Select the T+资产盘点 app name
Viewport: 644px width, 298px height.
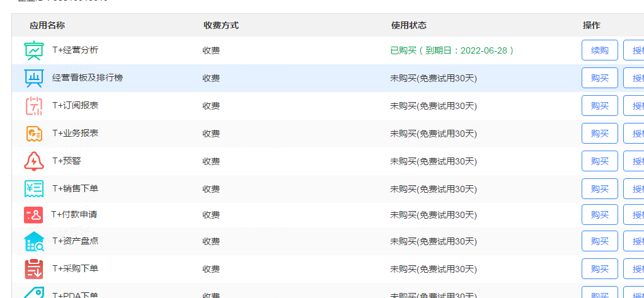click(75, 241)
